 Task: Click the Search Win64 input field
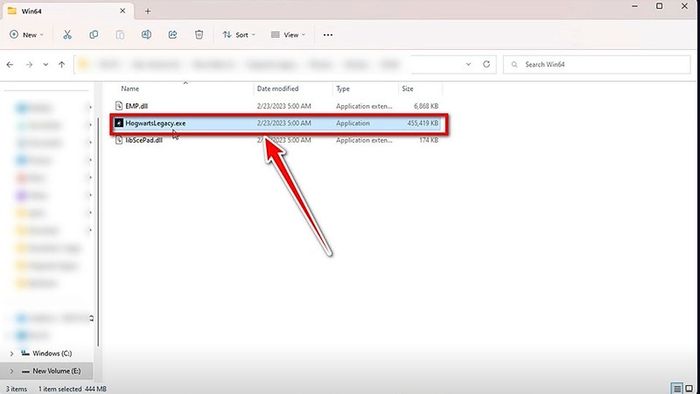point(597,64)
